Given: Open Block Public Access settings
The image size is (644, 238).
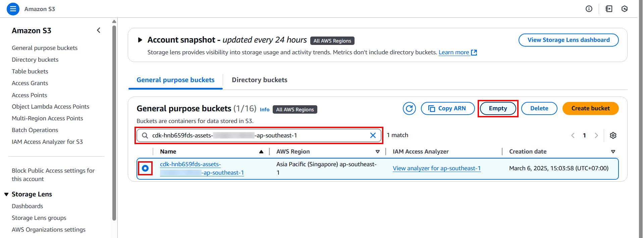Looking at the screenshot, I should (x=53, y=175).
